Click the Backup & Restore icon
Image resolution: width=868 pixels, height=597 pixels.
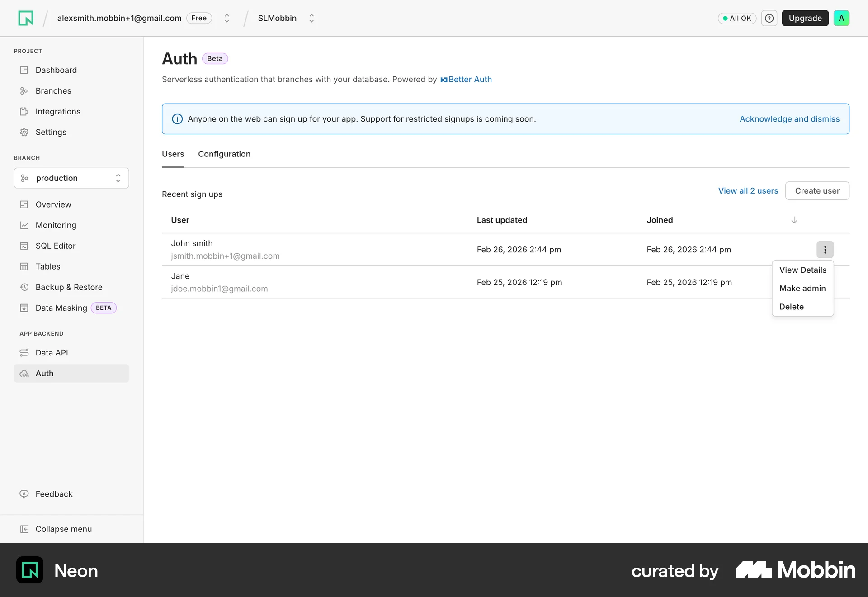(24, 287)
